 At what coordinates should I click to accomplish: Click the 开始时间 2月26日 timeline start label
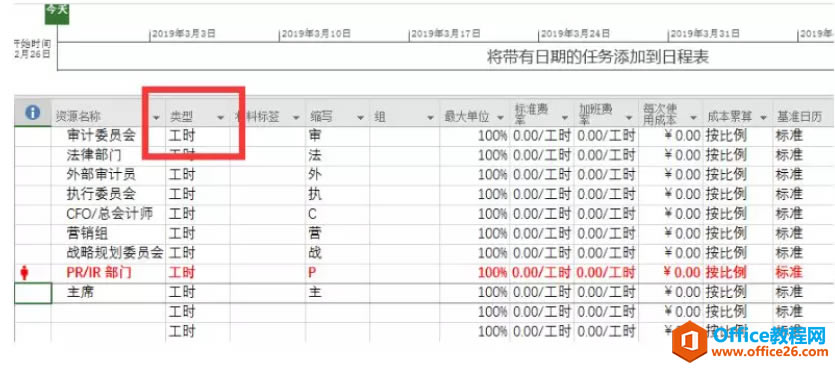coord(32,49)
